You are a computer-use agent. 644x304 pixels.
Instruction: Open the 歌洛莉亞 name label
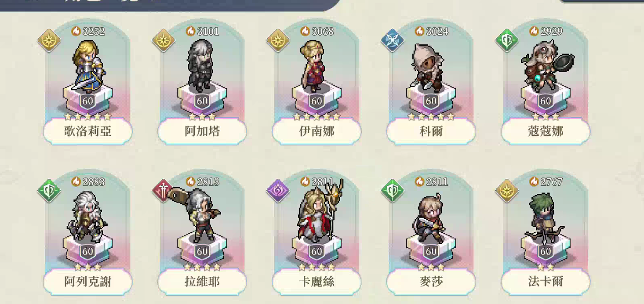click(87, 131)
